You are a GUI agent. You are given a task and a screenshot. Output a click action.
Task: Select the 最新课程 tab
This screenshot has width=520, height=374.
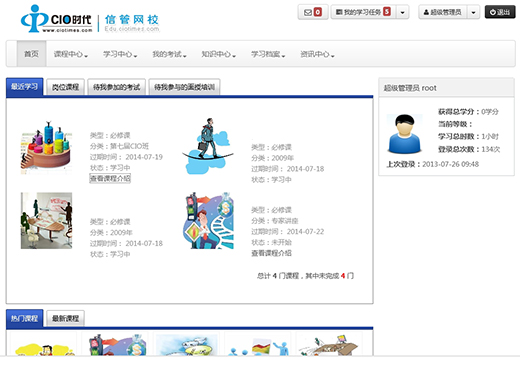65,318
